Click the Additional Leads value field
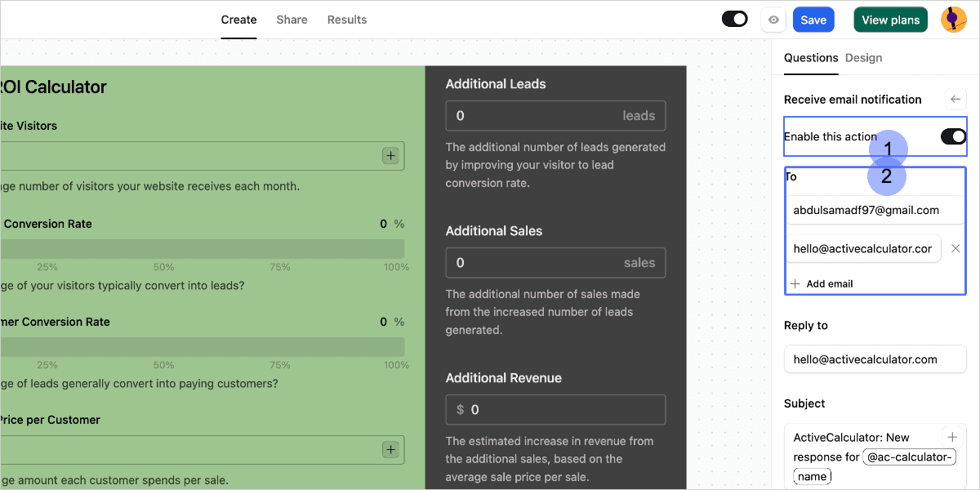The image size is (980, 490). point(555,116)
